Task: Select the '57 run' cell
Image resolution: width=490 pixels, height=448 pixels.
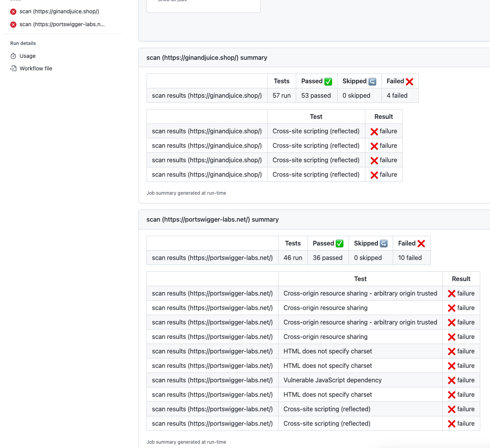Action: tap(282, 95)
